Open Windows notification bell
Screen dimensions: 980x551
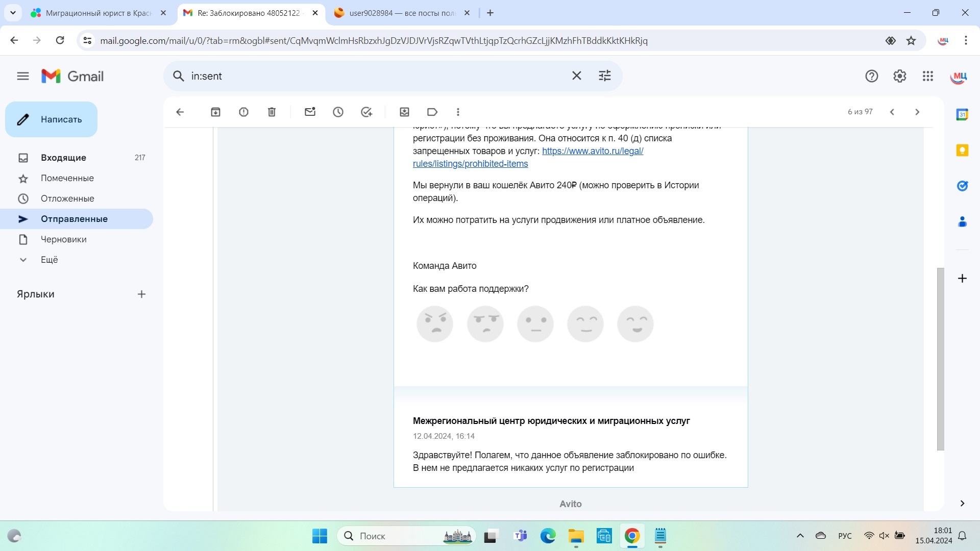pos(962,536)
